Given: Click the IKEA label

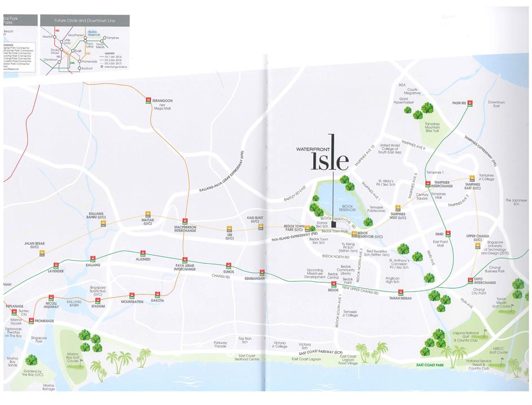Looking at the screenshot, I should (x=402, y=85).
